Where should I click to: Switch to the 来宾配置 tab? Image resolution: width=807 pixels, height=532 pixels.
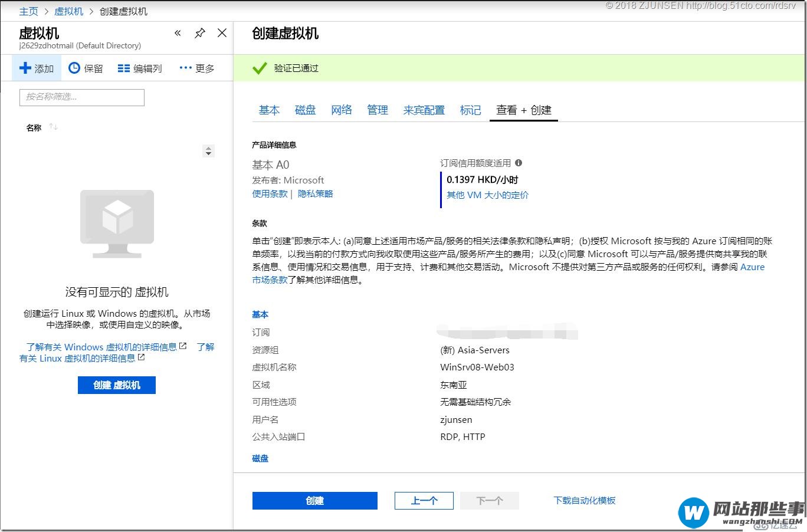tap(424, 110)
